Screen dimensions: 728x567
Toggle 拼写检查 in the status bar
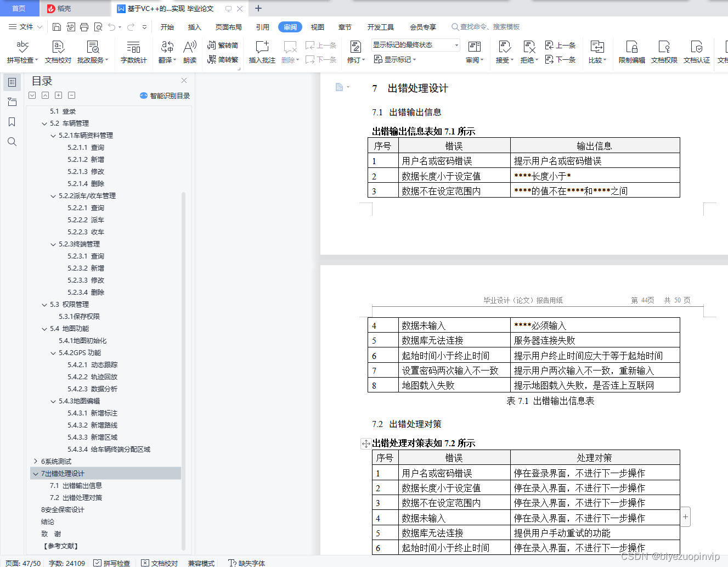coord(112,563)
